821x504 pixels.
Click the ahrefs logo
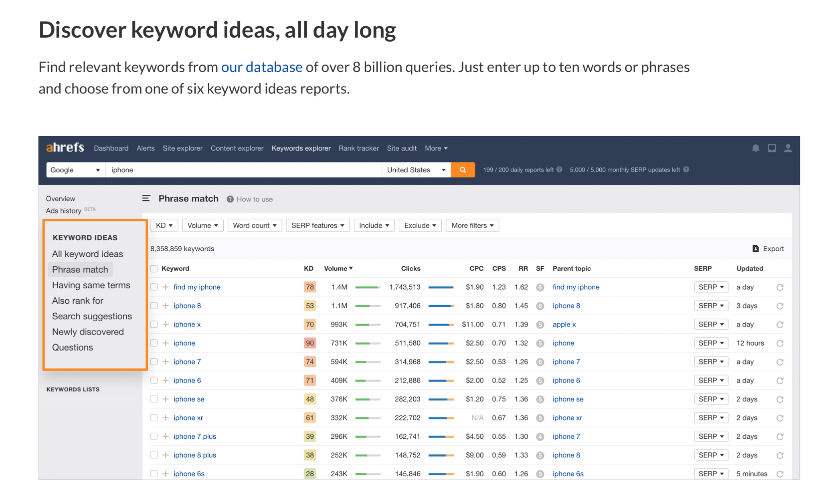click(x=65, y=148)
